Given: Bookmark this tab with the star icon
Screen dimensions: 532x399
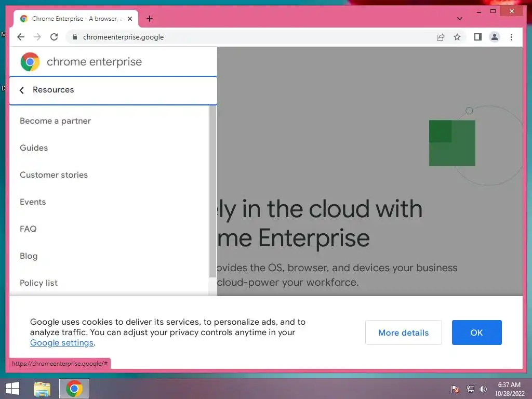Looking at the screenshot, I should (457, 37).
